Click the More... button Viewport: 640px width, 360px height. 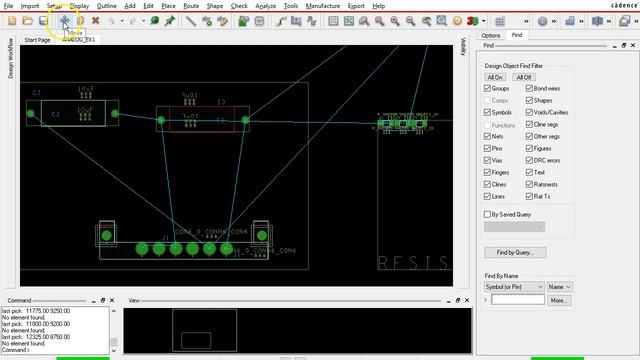click(559, 300)
